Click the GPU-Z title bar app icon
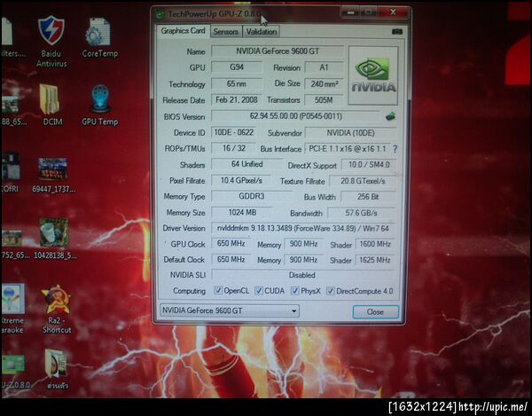Screen dimensions: 532x416 click(x=160, y=14)
